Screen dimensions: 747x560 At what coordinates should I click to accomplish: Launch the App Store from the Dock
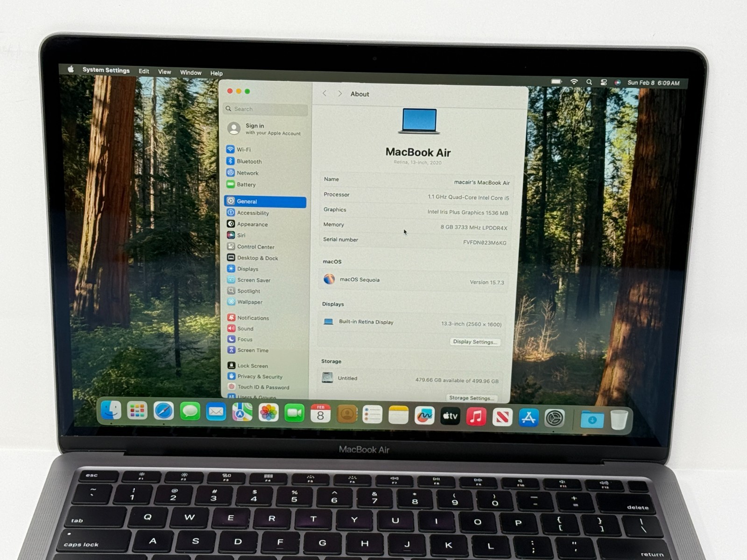click(x=529, y=418)
